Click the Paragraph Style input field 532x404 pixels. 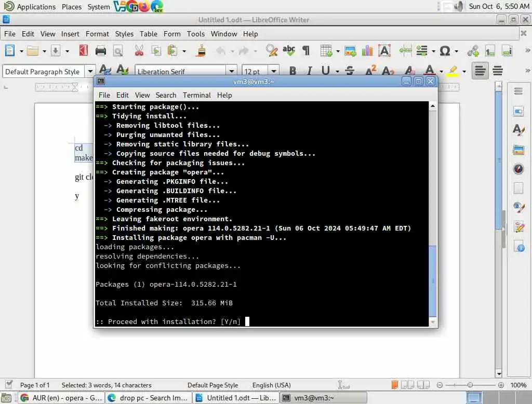44,72
